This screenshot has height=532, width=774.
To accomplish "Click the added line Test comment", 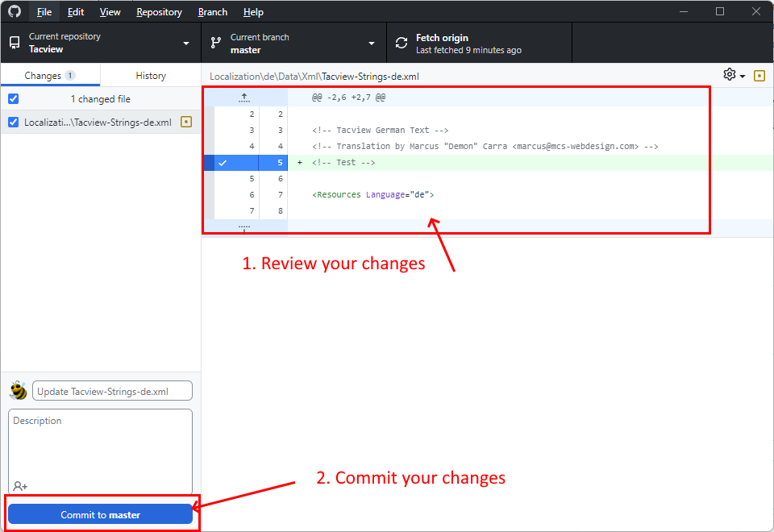I will click(x=343, y=162).
